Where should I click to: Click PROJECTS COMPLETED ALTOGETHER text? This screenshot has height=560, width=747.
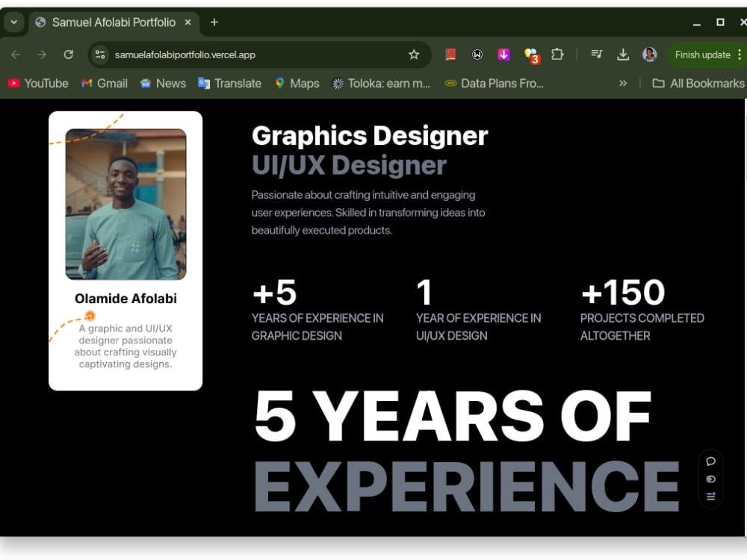click(x=642, y=327)
